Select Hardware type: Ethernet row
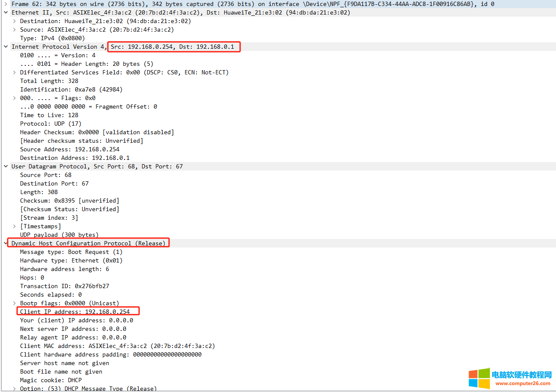Viewport: 556px width, 392px height. pyautogui.click(x=71, y=260)
